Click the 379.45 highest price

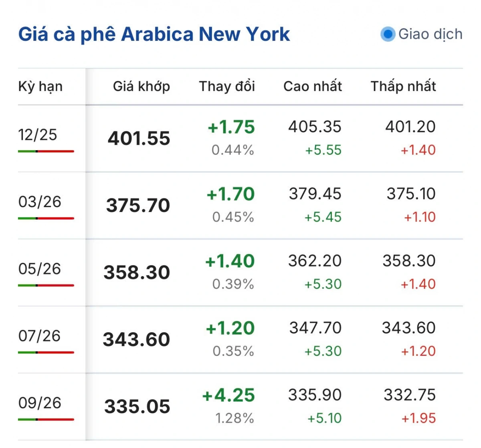pos(315,194)
